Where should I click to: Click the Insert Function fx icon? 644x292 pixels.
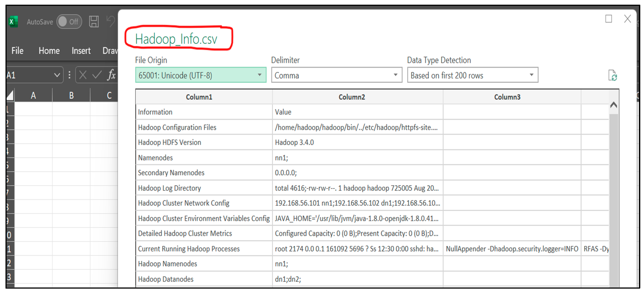111,75
